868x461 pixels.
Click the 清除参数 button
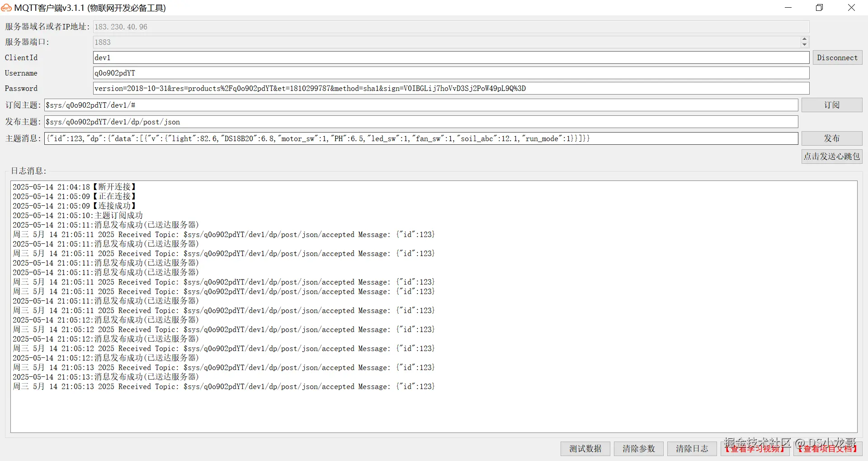point(639,449)
